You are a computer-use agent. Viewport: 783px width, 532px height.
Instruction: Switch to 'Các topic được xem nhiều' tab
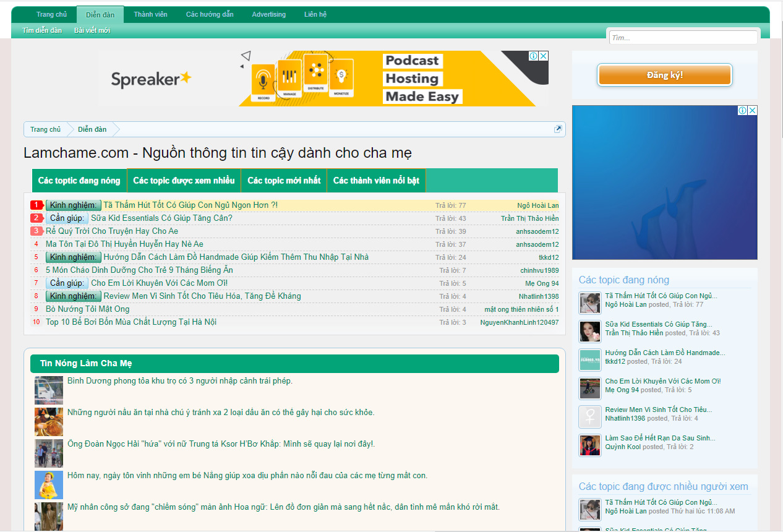(184, 181)
